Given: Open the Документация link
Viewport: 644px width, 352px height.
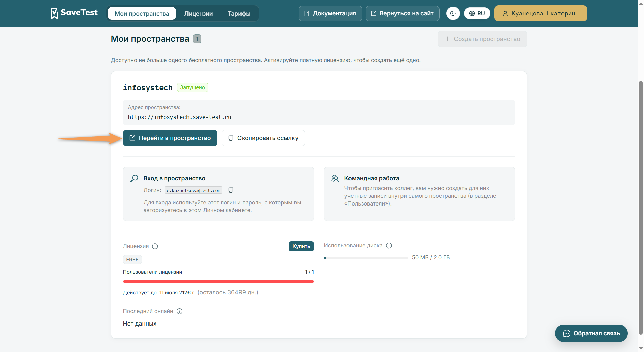Looking at the screenshot, I should pyautogui.click(x=330, y=13).
